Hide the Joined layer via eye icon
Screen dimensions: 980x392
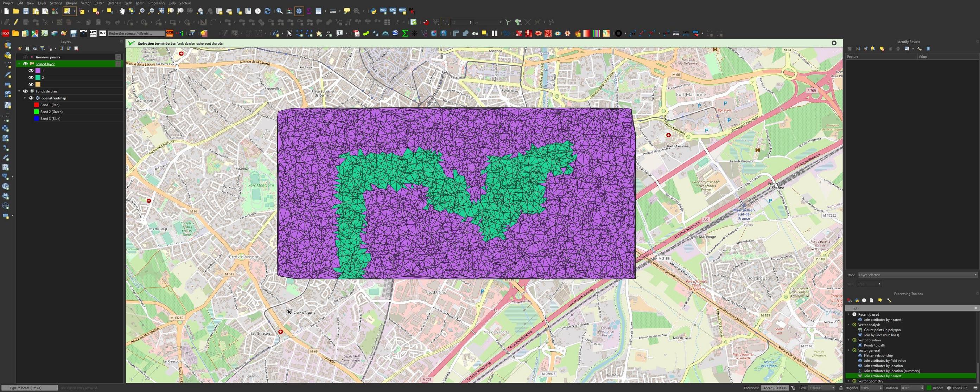click(25, 64)
